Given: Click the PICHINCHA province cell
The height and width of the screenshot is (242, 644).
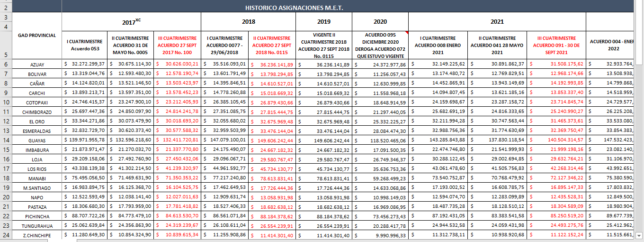Looking at the screenshot, I should click(x=37, y=216).
